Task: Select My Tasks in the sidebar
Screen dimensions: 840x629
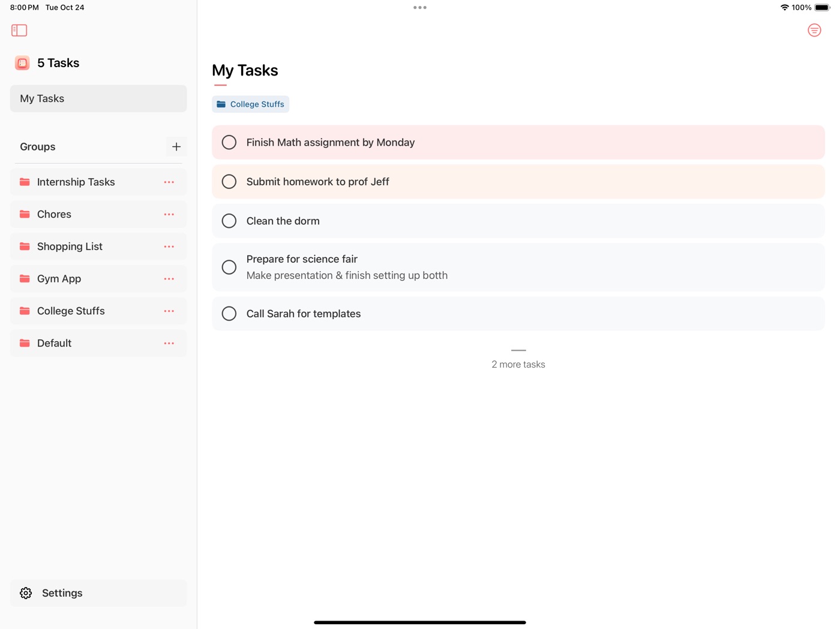Action: click(98, 98)
